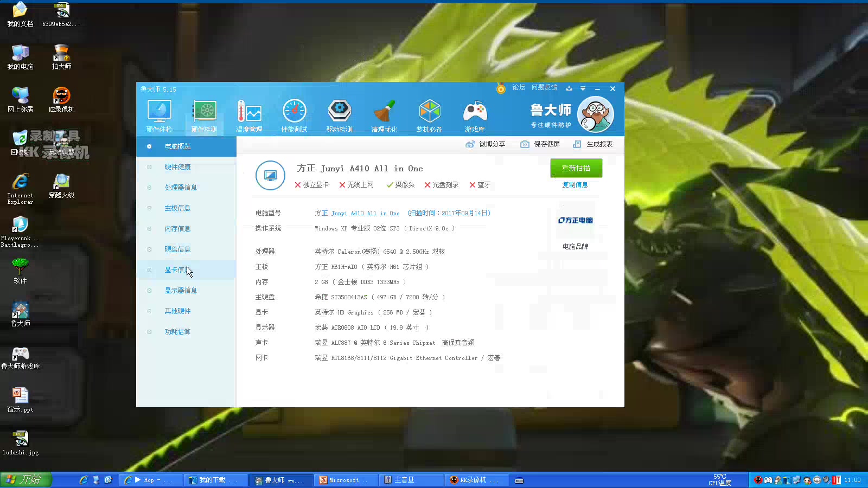Open the 功耗估算 sidebar section
The height and width of the screenshot is (488, 868).
(186, 332)
